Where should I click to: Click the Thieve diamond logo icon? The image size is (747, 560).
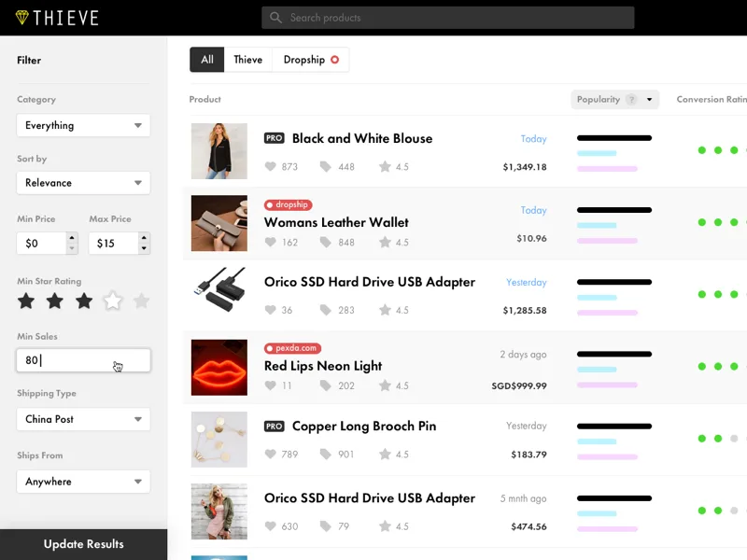point(21,18)
